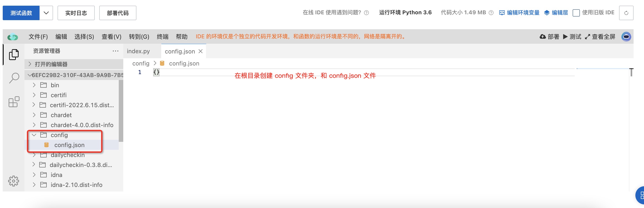Image resolution: width=644 pixels, height=208 pixels.
Task: Click the config breadcrumb segment
Action: point(141,63)
